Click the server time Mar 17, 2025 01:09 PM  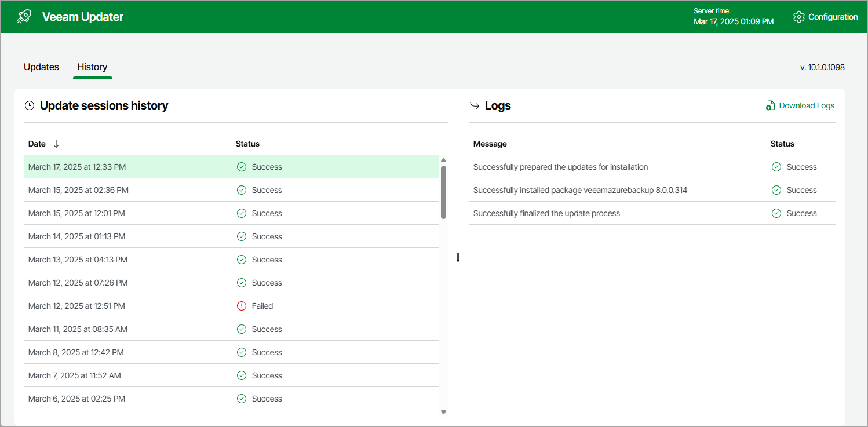point(734,21)
